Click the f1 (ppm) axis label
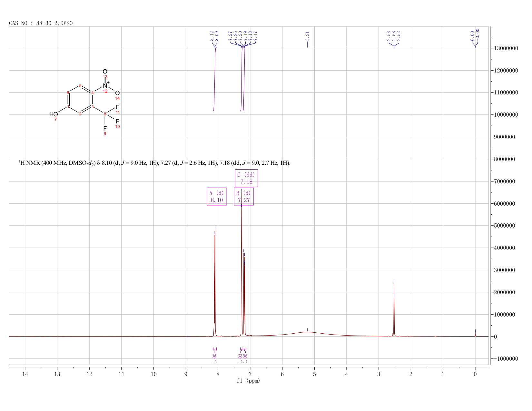This screenshot has width=532, height=411. pos(248,381)
